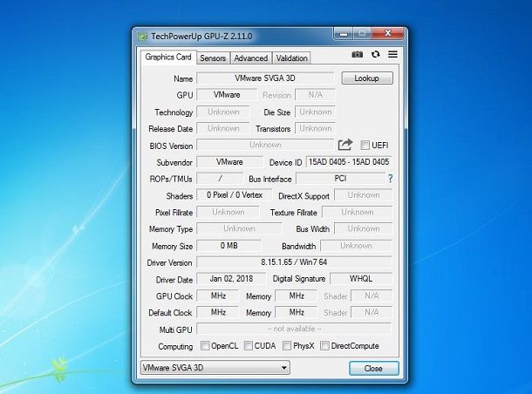The width and height of the screenshot is (532, 394).
Task: Click the Lookup button
Action: click(367, 78)
